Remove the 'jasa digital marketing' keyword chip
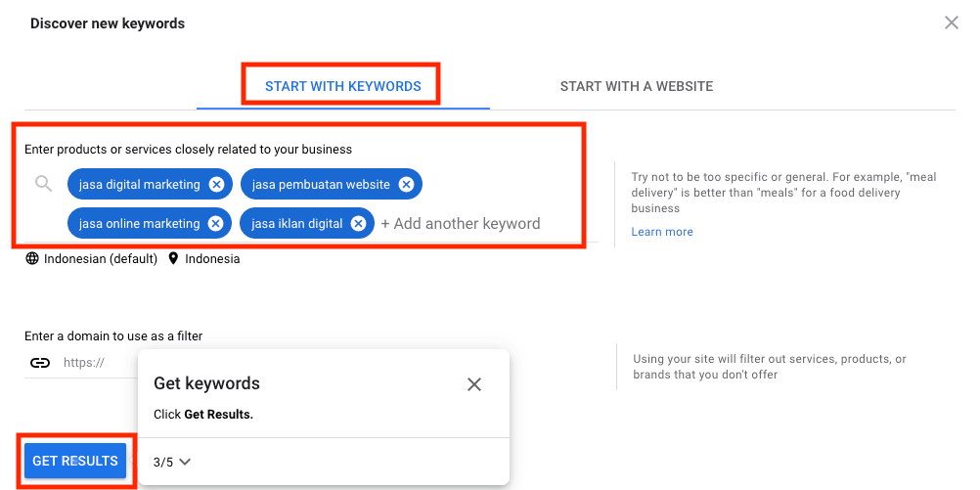Viewport: 980px width, 490px height. click(x=216, y=184)
